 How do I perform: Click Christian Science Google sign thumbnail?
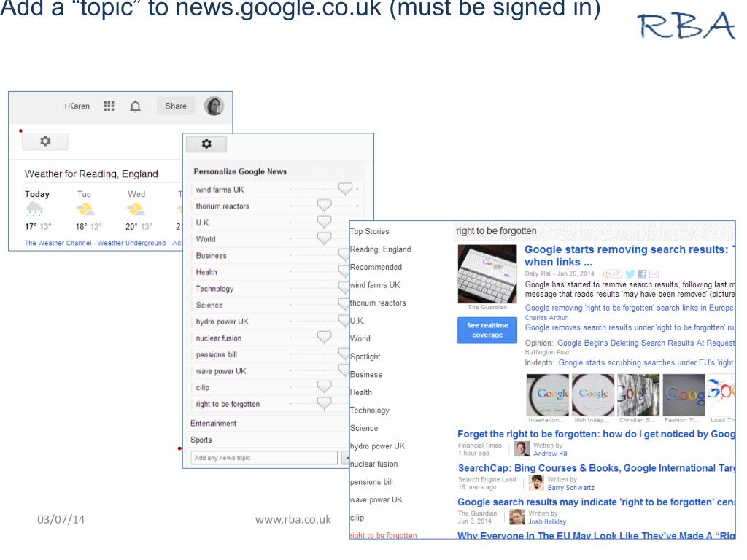(638, 395)
